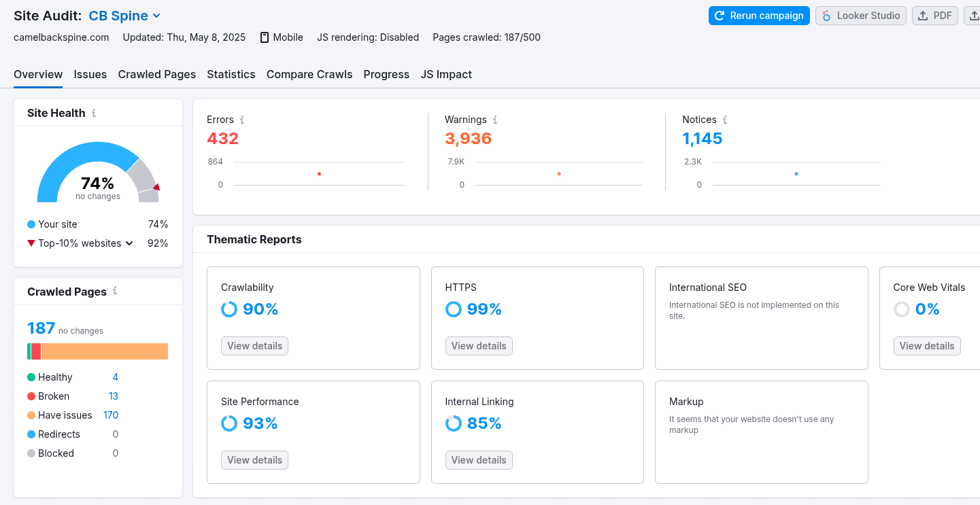Expand the Top-10% websites chevron
Screen dimensions: 980x505
(x=129, y=243)
